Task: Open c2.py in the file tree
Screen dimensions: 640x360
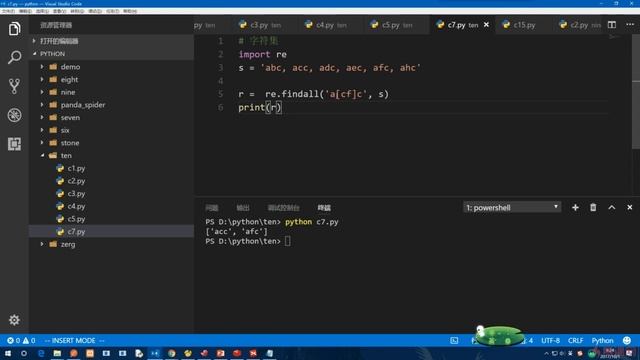Action: pos(111,181)
